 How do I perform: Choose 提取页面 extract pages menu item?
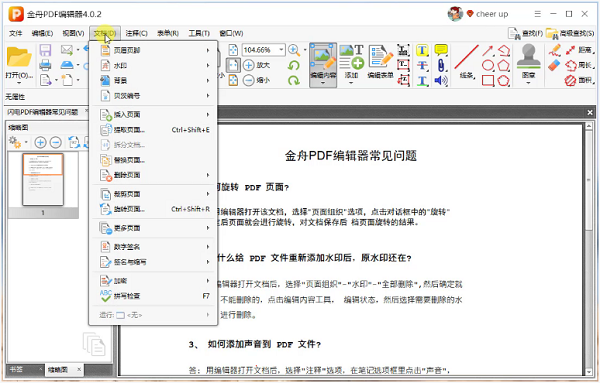pyautogui.click(x=154, y=130)
